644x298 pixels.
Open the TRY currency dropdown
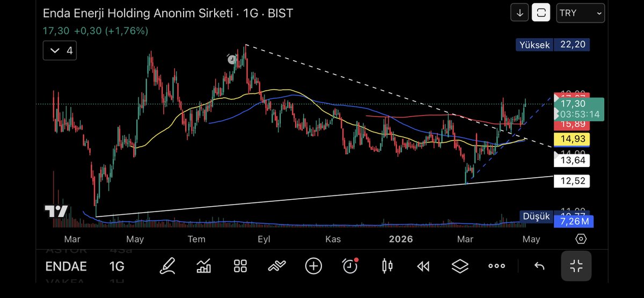tap(581, 13)
